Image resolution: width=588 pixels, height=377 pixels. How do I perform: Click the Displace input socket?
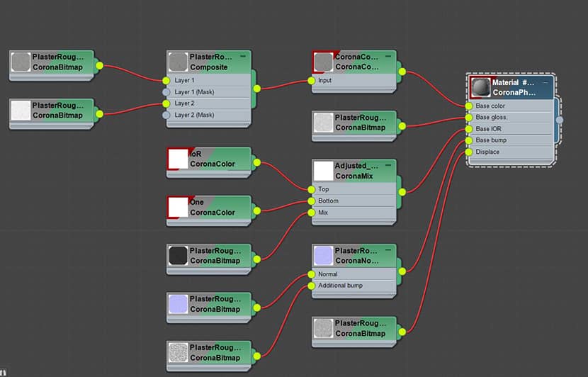tap(469, 152)
